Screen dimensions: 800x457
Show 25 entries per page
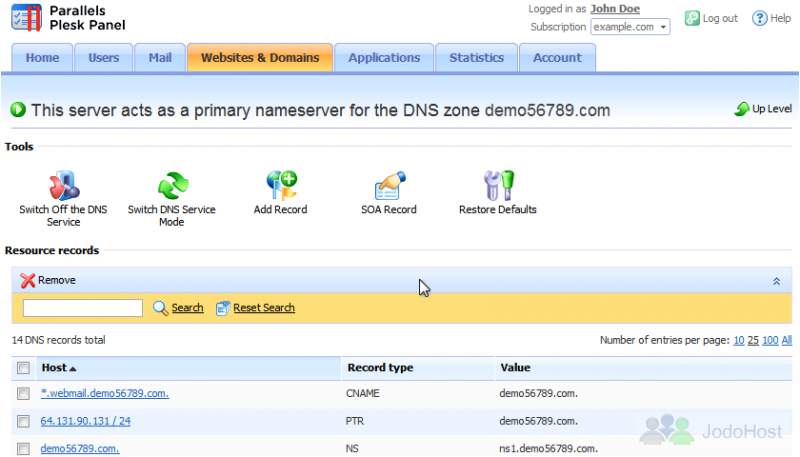753,340
